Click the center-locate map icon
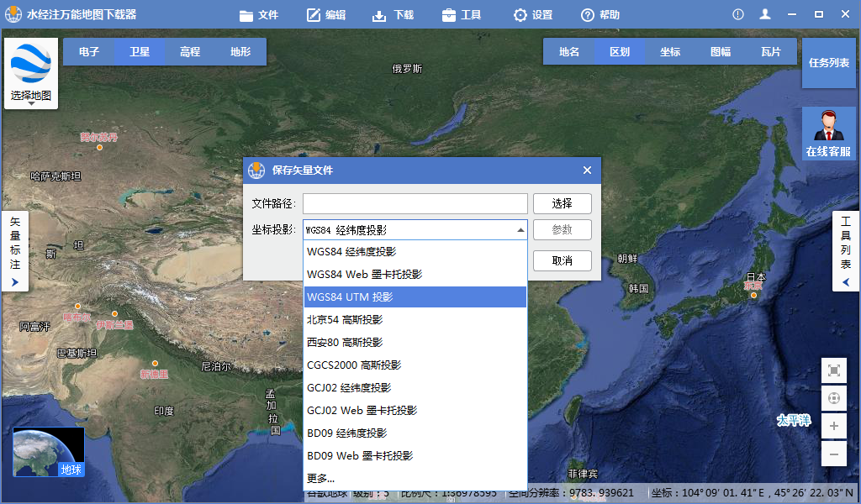 (833, 398)
